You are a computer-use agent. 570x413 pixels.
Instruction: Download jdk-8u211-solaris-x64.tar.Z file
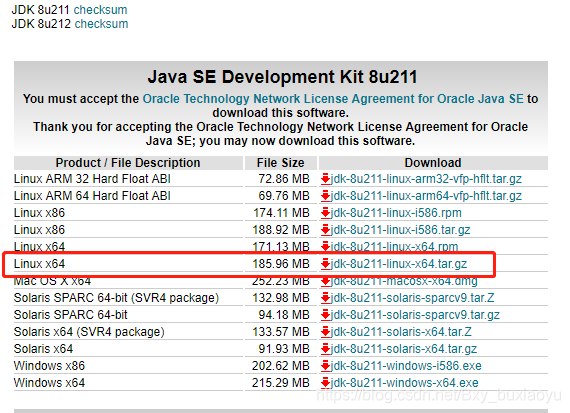tap(401, 332)
